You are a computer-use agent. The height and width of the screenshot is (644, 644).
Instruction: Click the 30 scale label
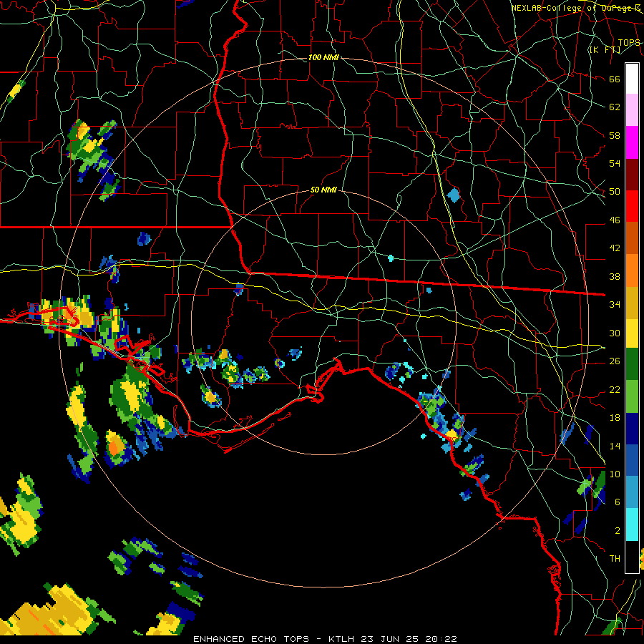[615, 333]
